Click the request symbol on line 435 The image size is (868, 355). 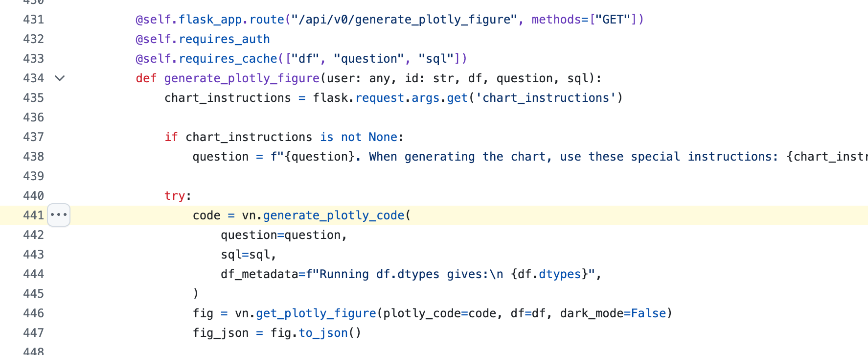[x=380, y=98]
